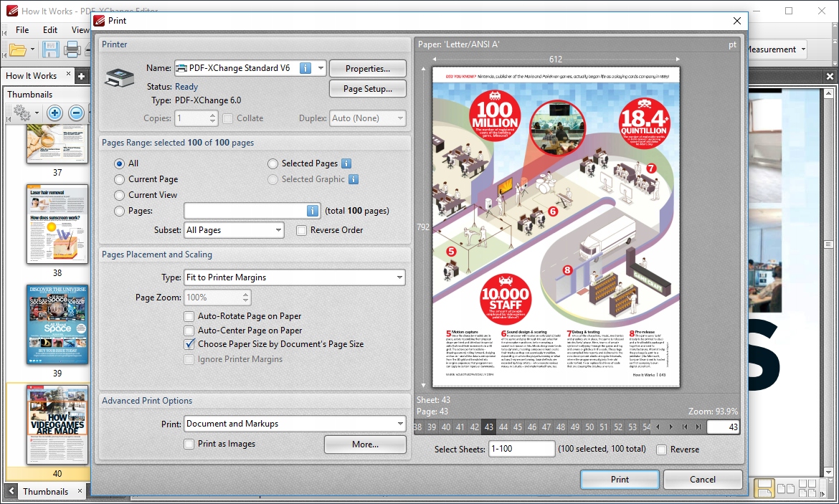The height and width of the screenshot is (504, 839).
Task: Click the info icon inside the Pages field
Action: pyautogui.click(x=313, y=211)
